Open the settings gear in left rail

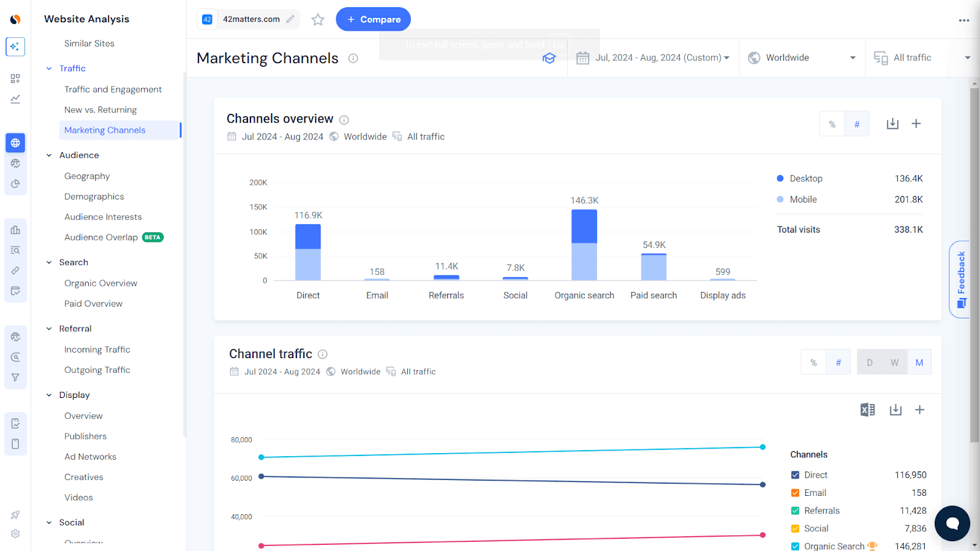pos(15,534)
